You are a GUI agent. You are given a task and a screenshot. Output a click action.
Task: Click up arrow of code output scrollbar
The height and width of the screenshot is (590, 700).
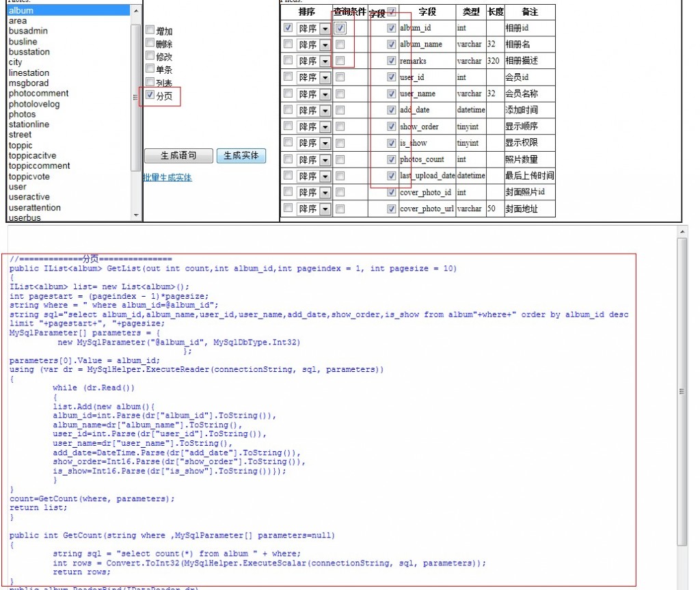click(x=682, y=232)
